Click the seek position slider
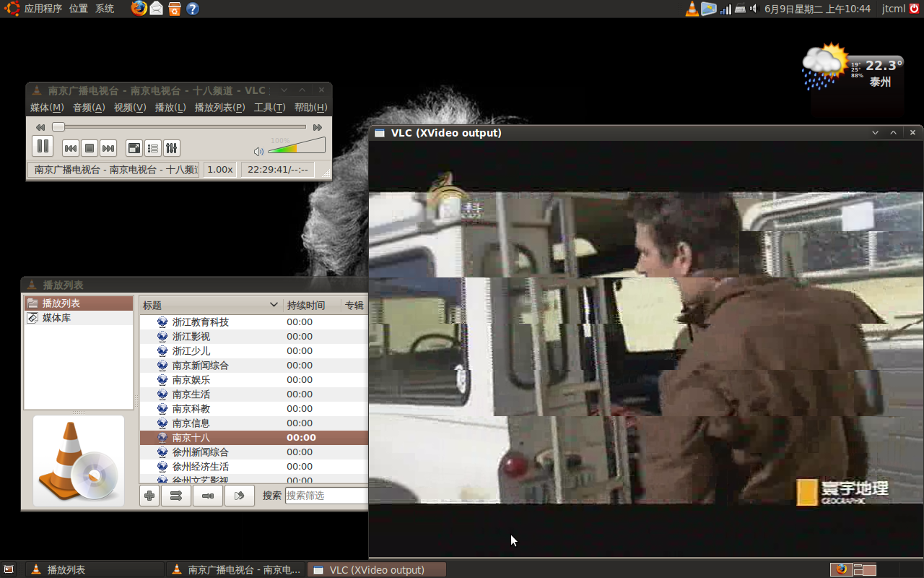This screenshot has height=578, width=924. (180, 127)
